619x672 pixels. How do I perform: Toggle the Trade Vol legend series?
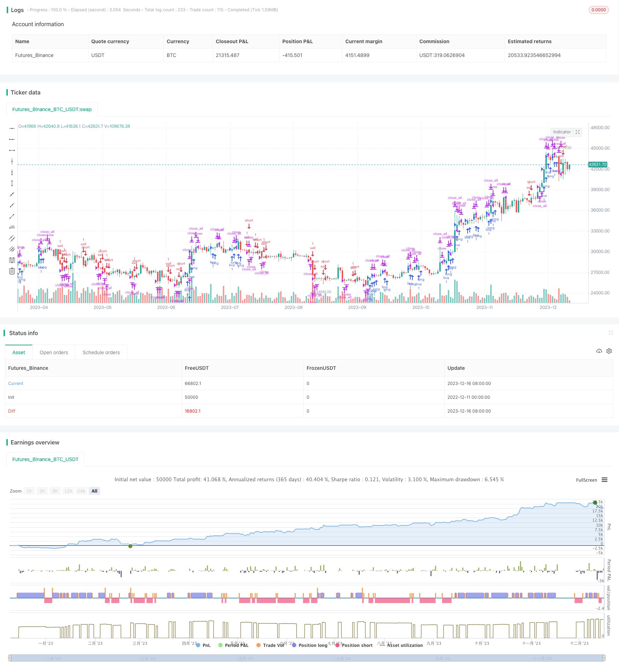(270, 645)
